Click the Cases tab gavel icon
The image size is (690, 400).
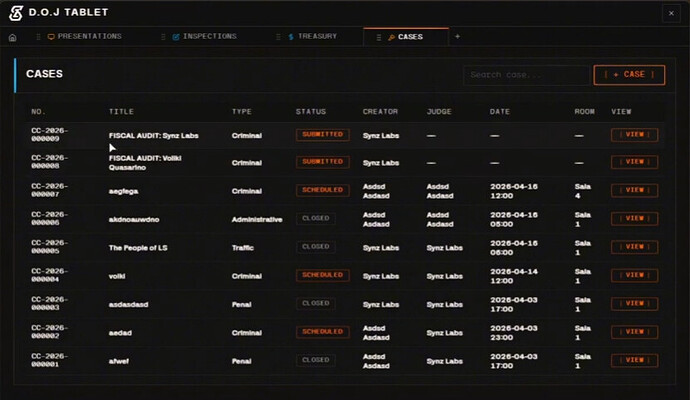(x=391, y=37)
